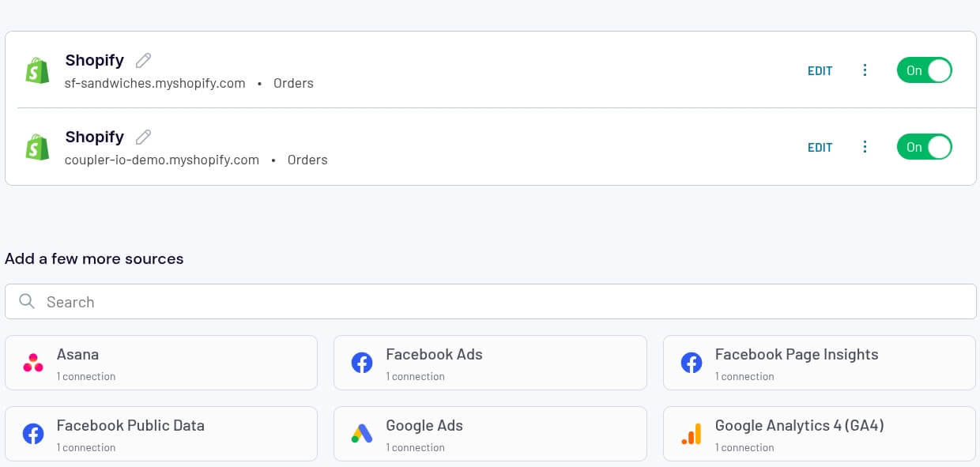Open the three-dot menu for sf-sandwiches source
The width and height of the screenshot is (980, 467).
coord(865,70)
